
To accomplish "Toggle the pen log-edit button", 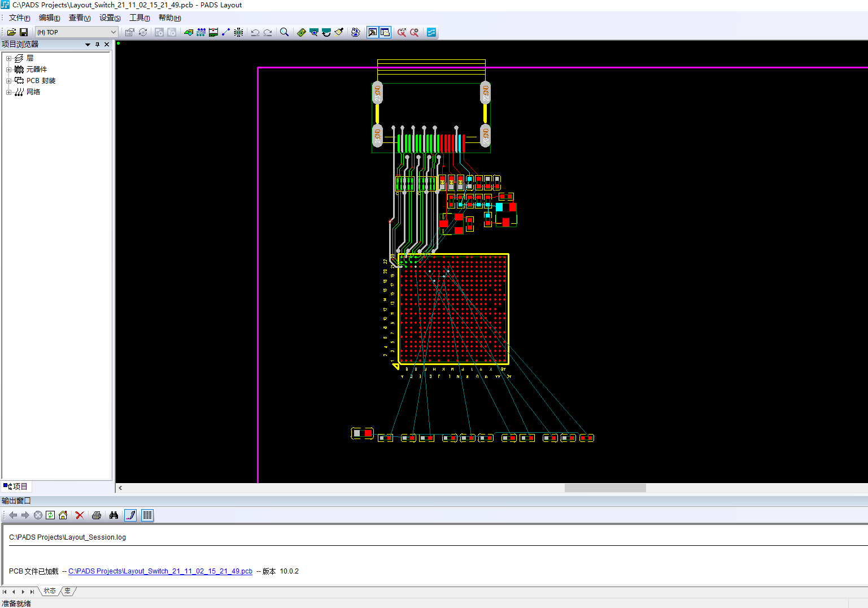I will coord(130,515).
